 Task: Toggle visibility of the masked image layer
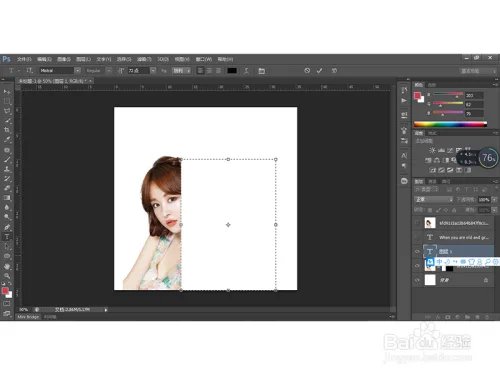tap(417, 266)
